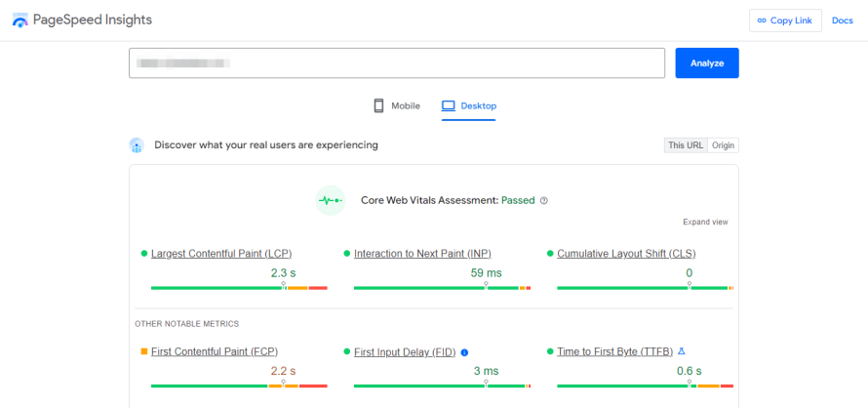Click the INP value 59 ms
Screen dimensions: 868x408
(x=486, y=273)
